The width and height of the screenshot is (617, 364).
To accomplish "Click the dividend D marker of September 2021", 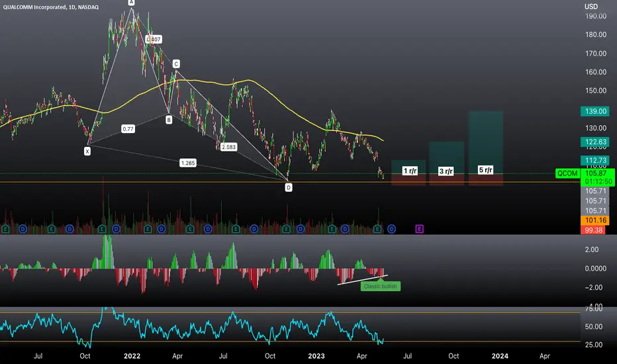I will pos(70,228).
